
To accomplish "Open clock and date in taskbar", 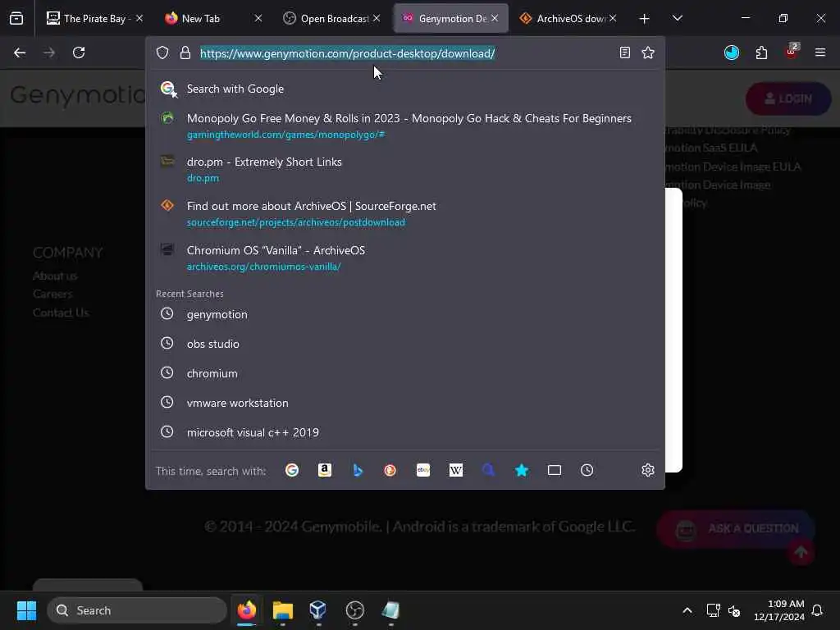I will pos(779,610).
